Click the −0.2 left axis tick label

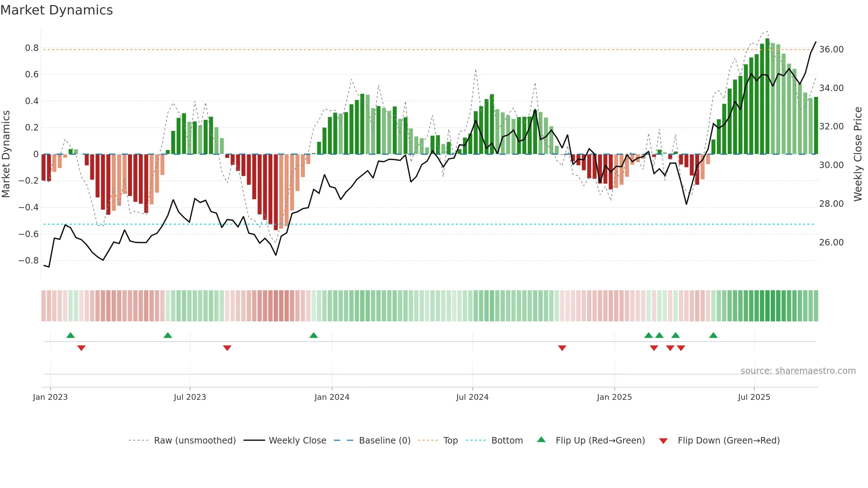point(29,181)
